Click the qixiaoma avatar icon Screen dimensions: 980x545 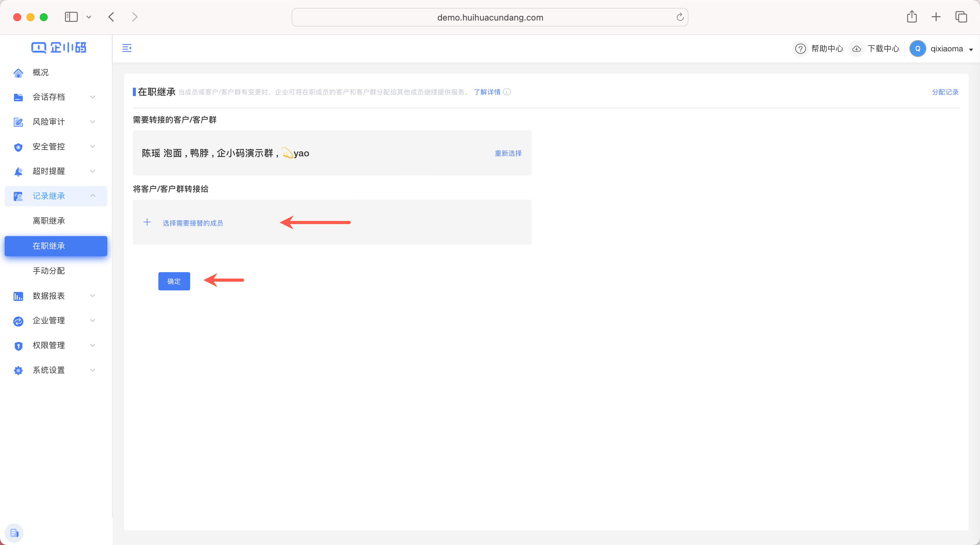pos(918,49)
